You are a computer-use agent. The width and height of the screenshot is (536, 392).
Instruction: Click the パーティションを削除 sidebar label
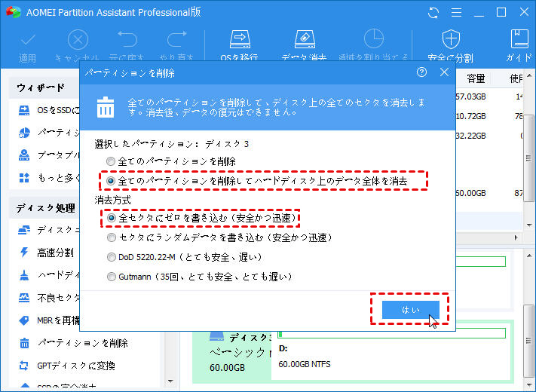click(83, 343)
